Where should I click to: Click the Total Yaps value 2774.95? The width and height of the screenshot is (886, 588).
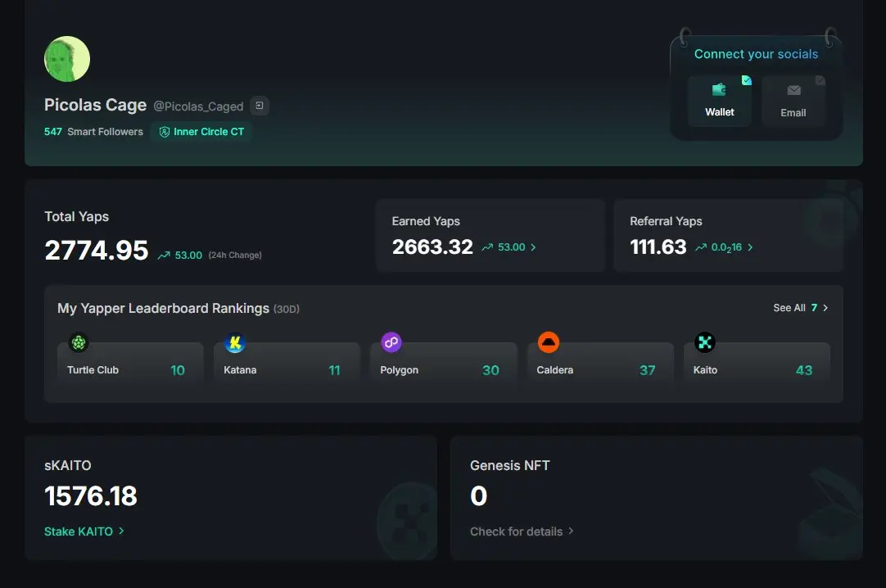pyautogui.click(x=97, y=251)
